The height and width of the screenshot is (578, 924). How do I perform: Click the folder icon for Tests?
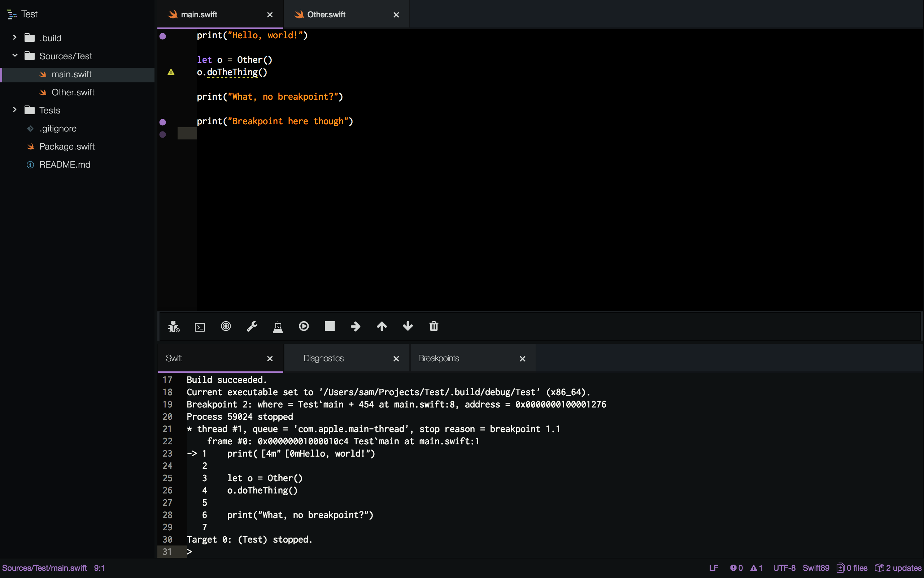(x=29, y=110)
